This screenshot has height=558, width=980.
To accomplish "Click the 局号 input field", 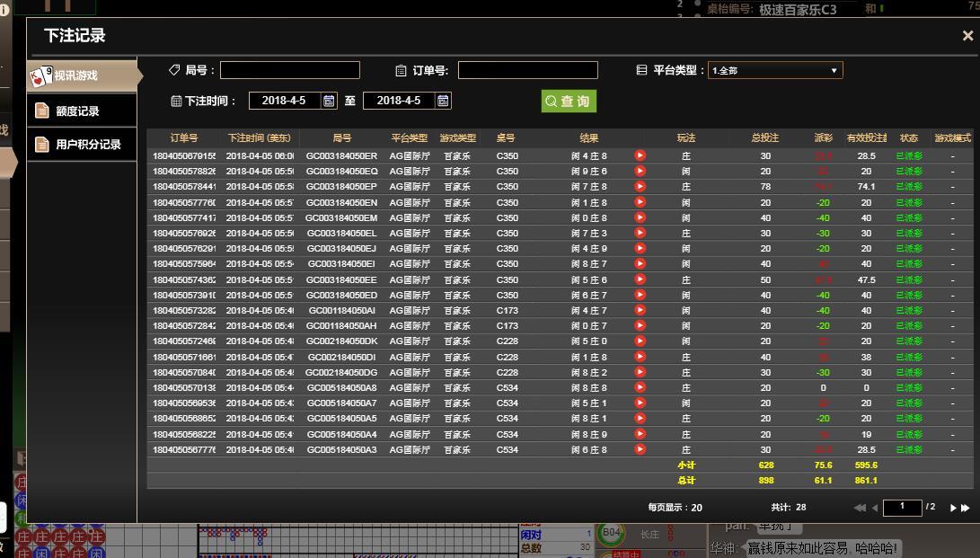I will click(x=290, y=70).
